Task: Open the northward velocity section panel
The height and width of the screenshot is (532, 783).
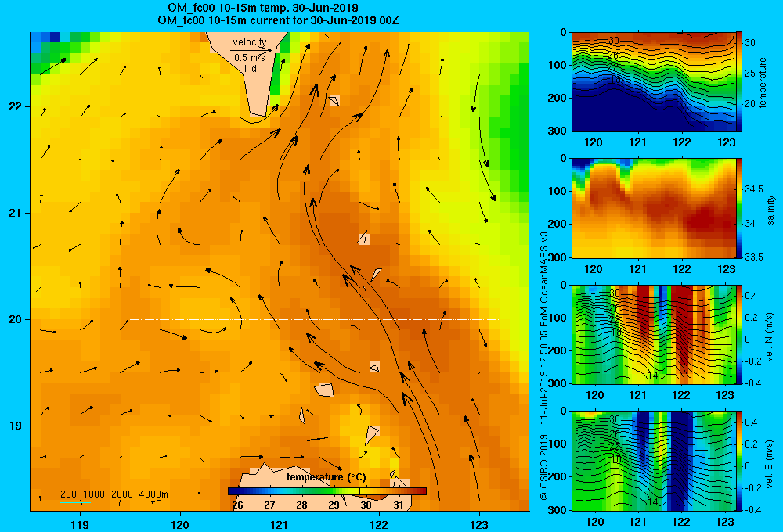Action: pyautogui.click(x=653, y=334)
